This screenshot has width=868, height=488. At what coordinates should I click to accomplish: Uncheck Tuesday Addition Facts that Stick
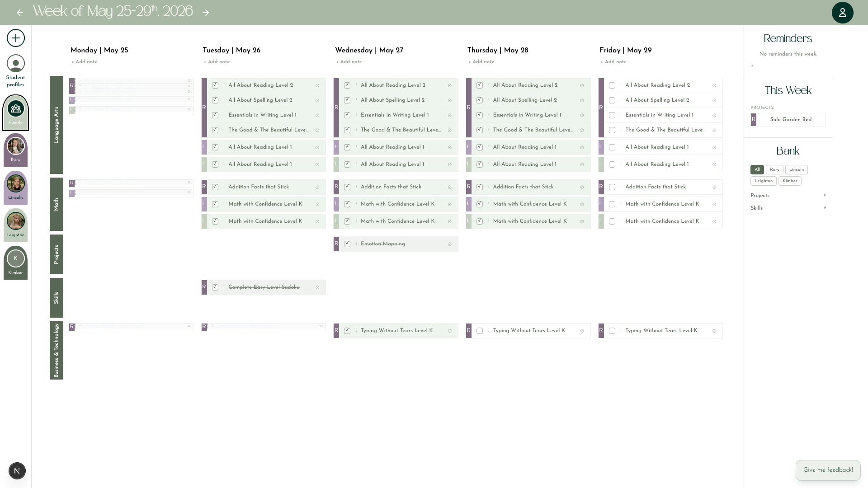[x=215, y=187]
